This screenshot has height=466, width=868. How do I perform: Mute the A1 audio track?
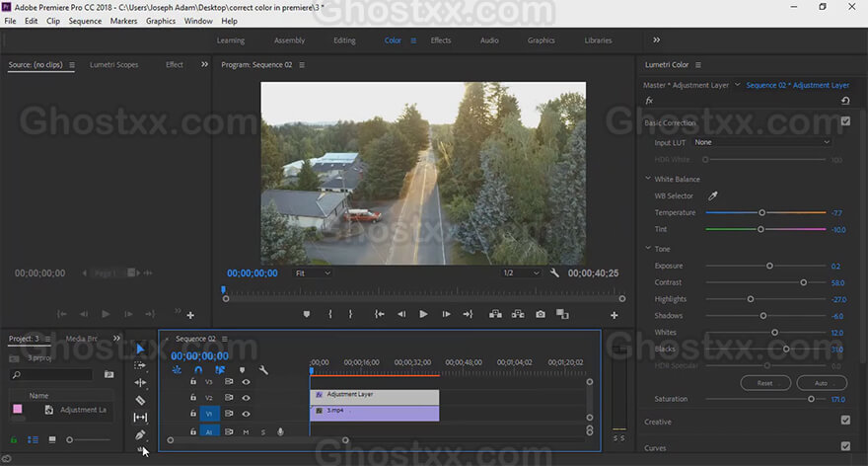(246, 431)
